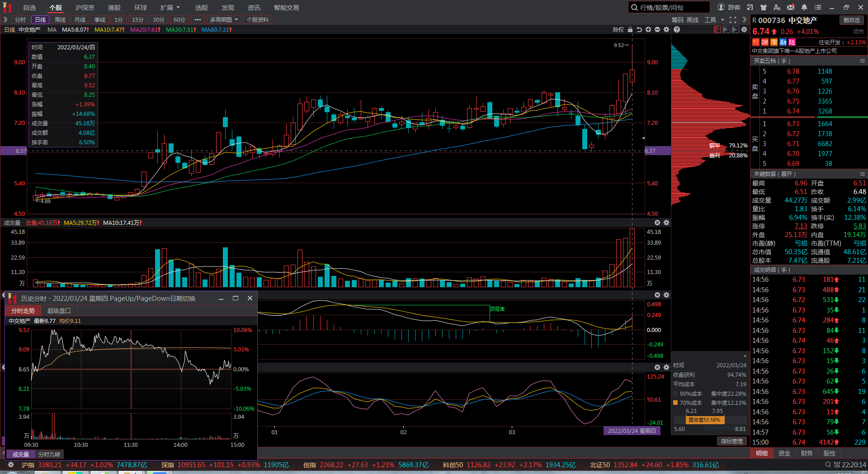The image size is (868, 474).
Task: Open the main list menu icon
Action: click(x=818, y=7)
